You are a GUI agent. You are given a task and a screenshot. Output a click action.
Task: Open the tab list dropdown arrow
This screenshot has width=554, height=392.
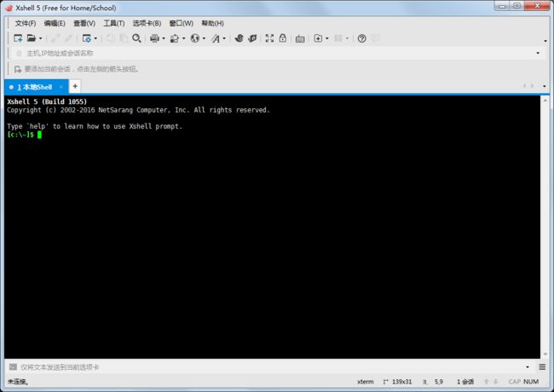[x=544, y=86]
